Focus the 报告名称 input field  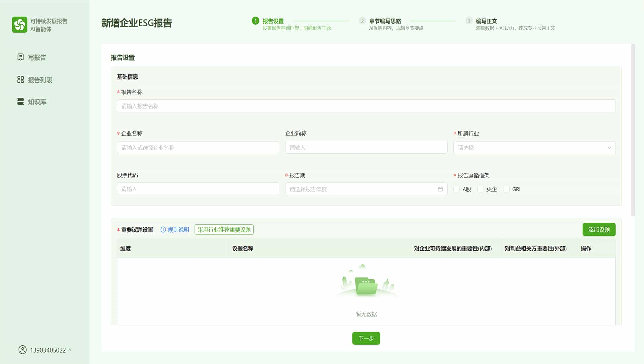point(366,106)
